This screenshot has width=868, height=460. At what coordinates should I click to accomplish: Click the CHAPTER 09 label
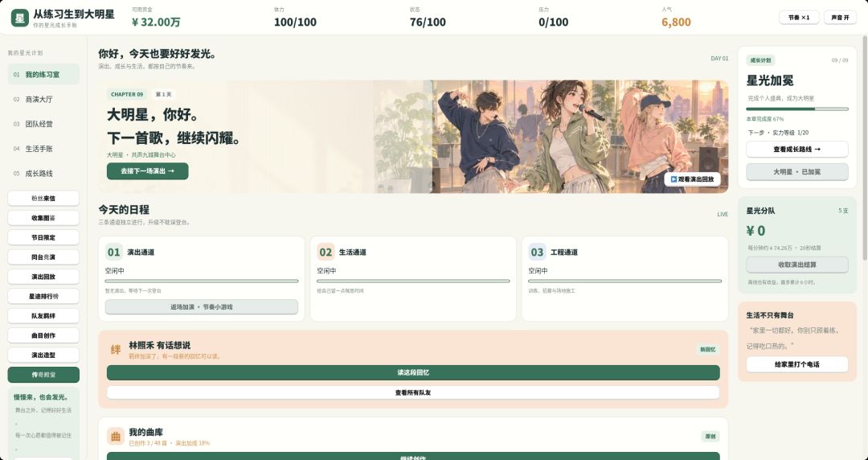[x=127, y=94]
